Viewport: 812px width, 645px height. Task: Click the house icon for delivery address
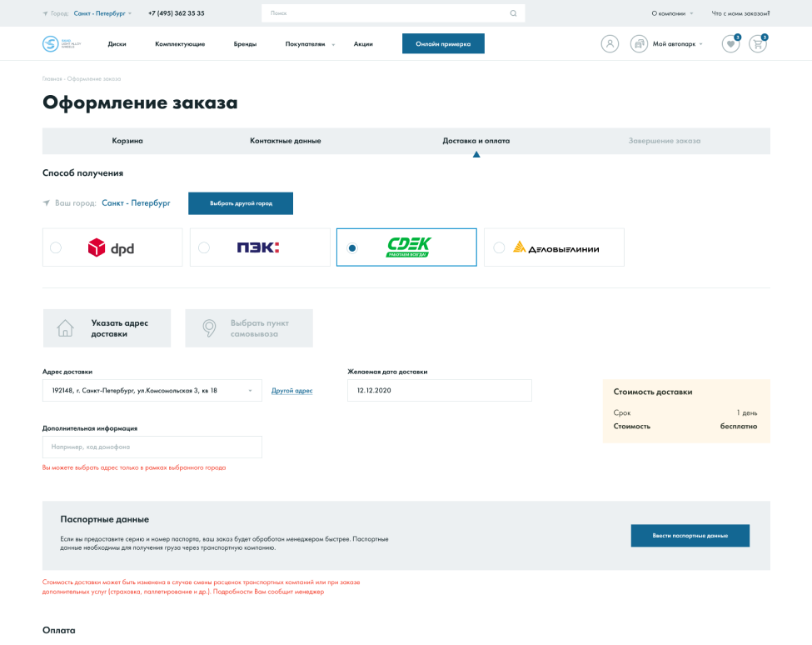(x=65, y=328)
